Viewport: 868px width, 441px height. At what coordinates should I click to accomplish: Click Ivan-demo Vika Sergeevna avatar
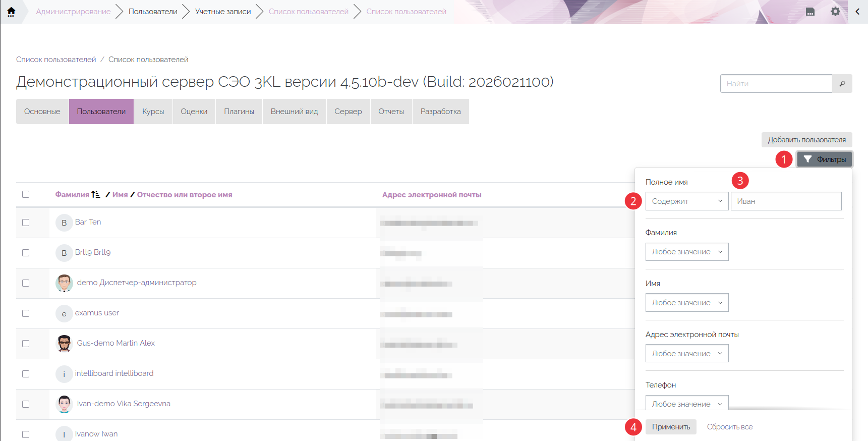[x=64, y=404]
